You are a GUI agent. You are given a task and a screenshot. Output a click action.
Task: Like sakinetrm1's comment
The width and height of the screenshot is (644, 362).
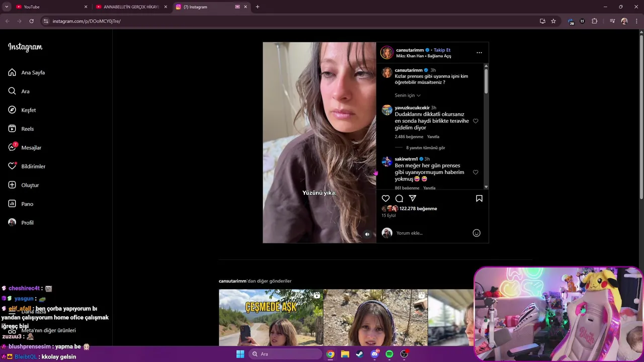pos(475,172)
